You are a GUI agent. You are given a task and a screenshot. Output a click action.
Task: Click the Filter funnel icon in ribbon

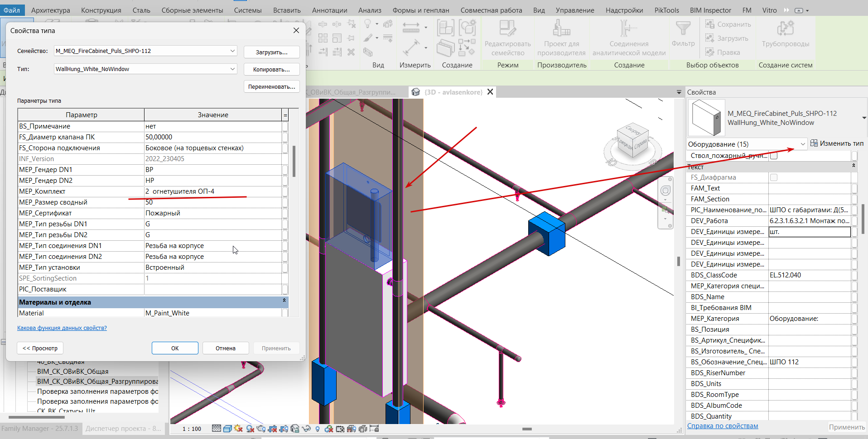click(x=683, y=29)
